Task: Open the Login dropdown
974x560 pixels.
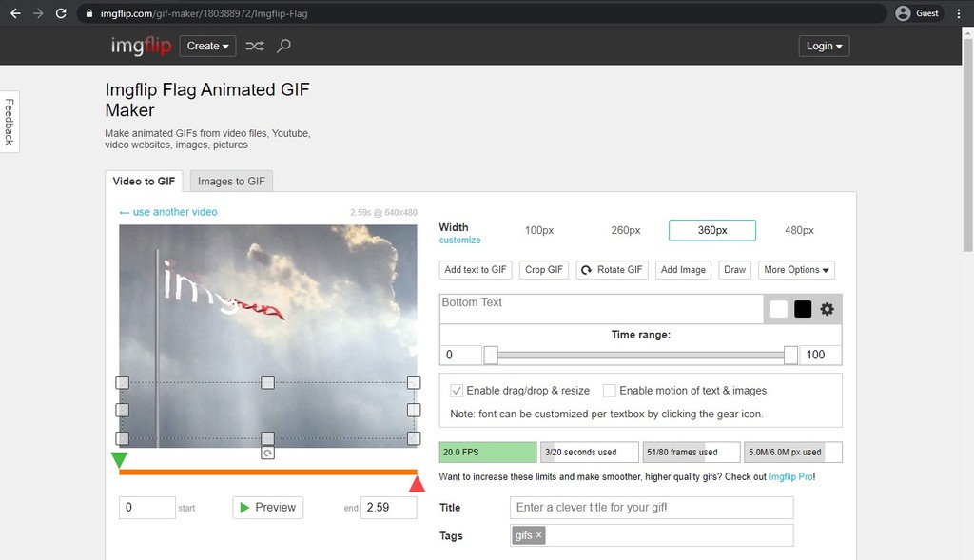Action: pyautogui.click(x=824, y=46)
